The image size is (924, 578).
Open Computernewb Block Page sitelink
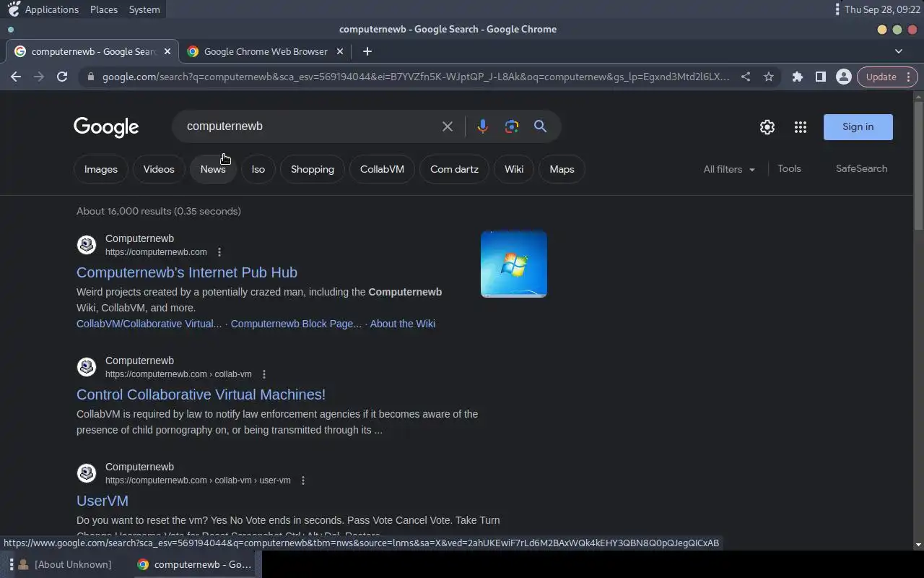point(296,324)
